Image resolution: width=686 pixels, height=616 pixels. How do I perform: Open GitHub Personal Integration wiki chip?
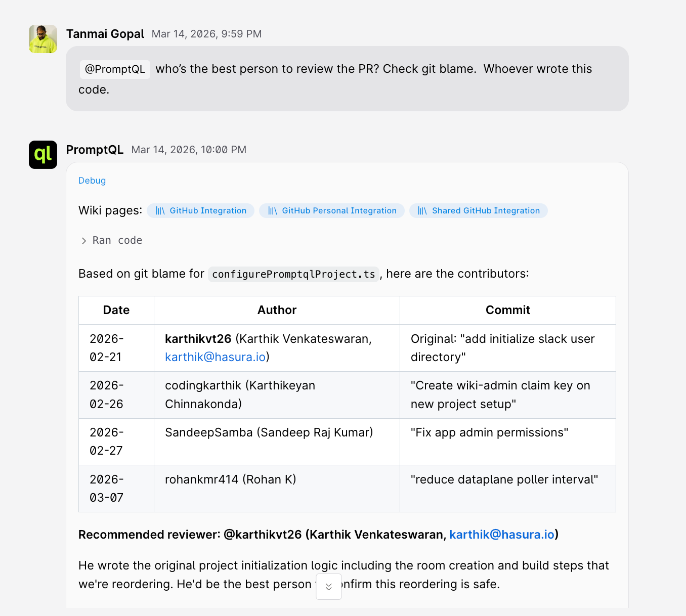pos(339,211)
